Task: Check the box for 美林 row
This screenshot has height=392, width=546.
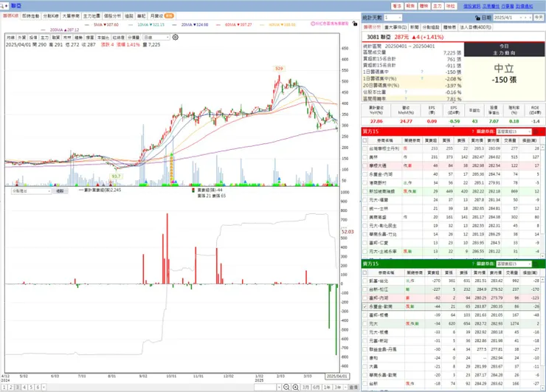Action: point(364,157)
